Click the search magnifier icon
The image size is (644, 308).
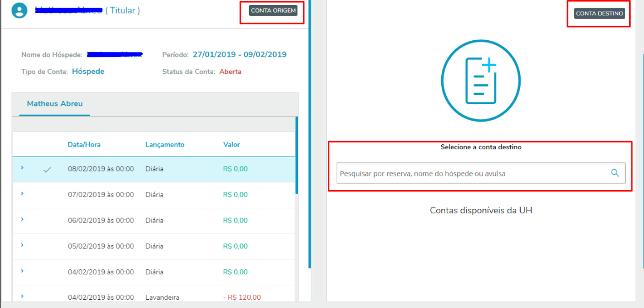pos(615,173)
